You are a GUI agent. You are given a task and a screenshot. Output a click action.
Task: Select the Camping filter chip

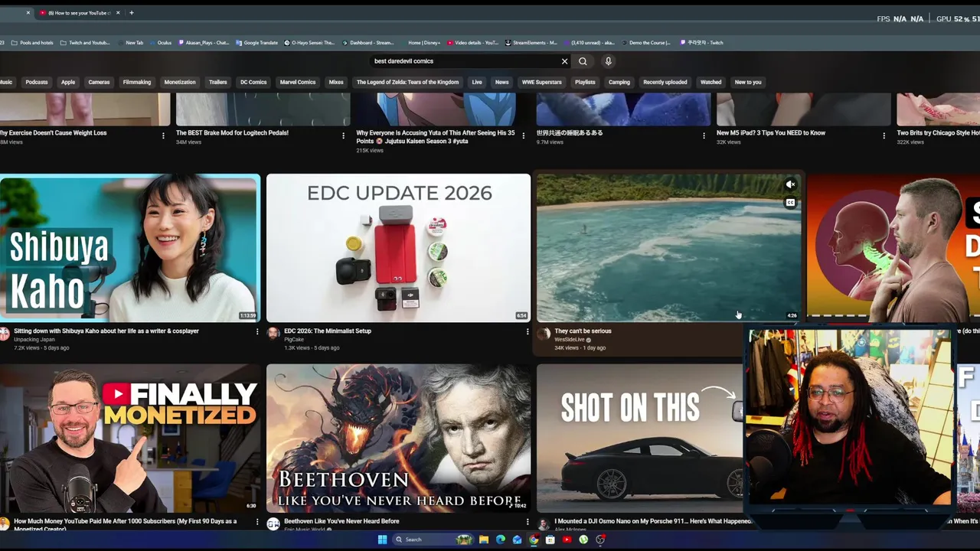tap(619, 82)
